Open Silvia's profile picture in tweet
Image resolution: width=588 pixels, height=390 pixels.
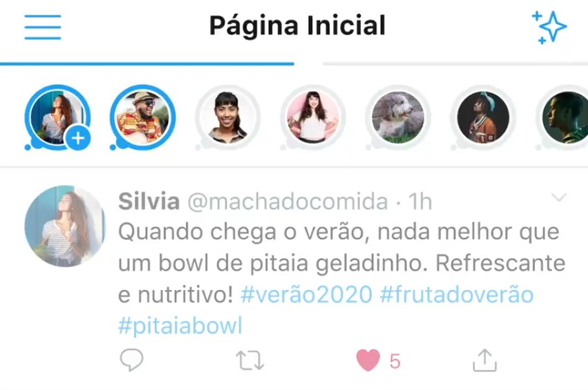65,226
